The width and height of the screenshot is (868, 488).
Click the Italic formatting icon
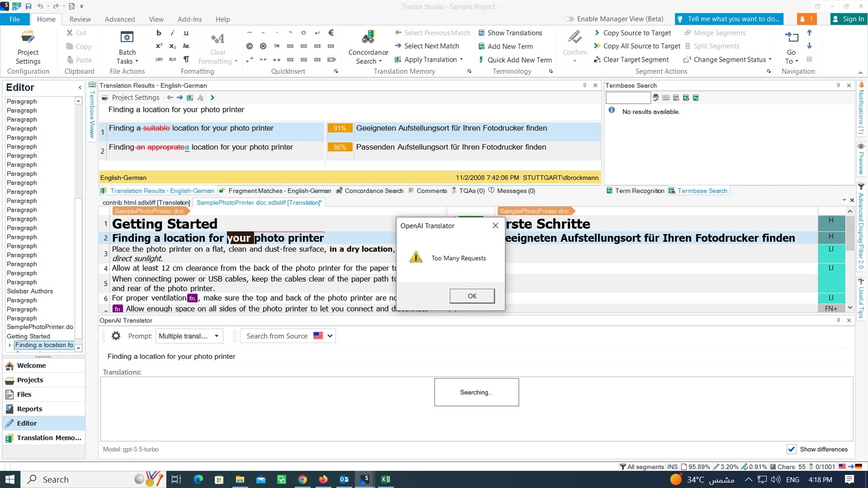point(172,33)
